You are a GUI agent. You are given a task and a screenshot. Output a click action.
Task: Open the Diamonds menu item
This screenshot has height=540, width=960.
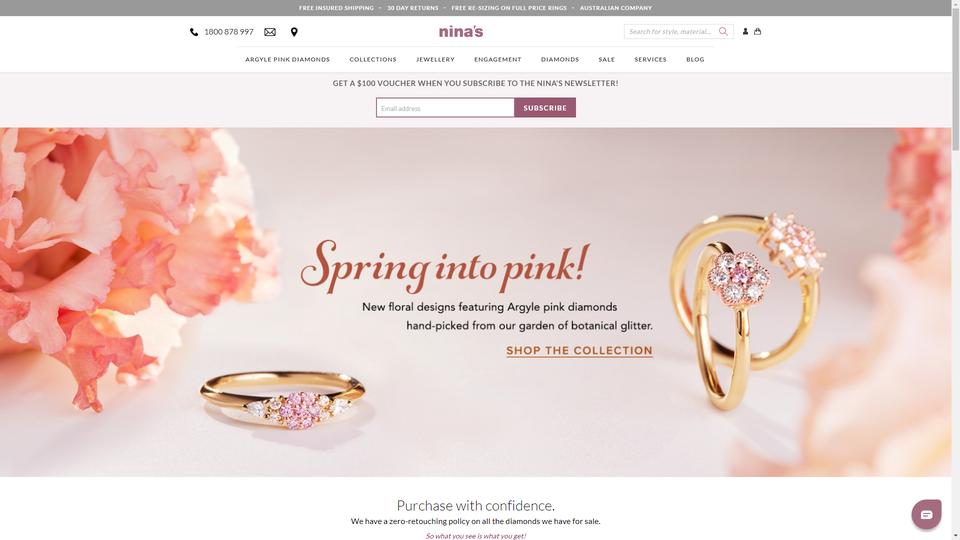[560, 59]
